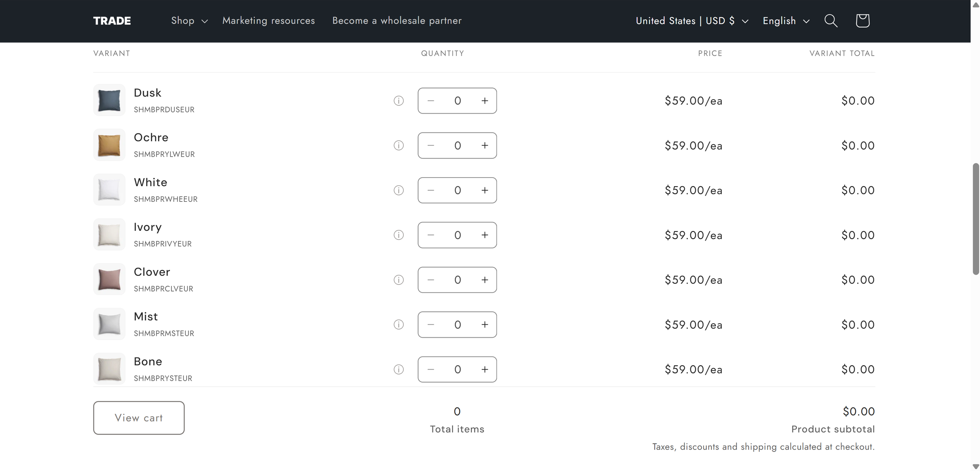The image size is (980, 471).
Task: Click info icon for Dusk variant
Action: pyautogui.click(x=399, y=101)
